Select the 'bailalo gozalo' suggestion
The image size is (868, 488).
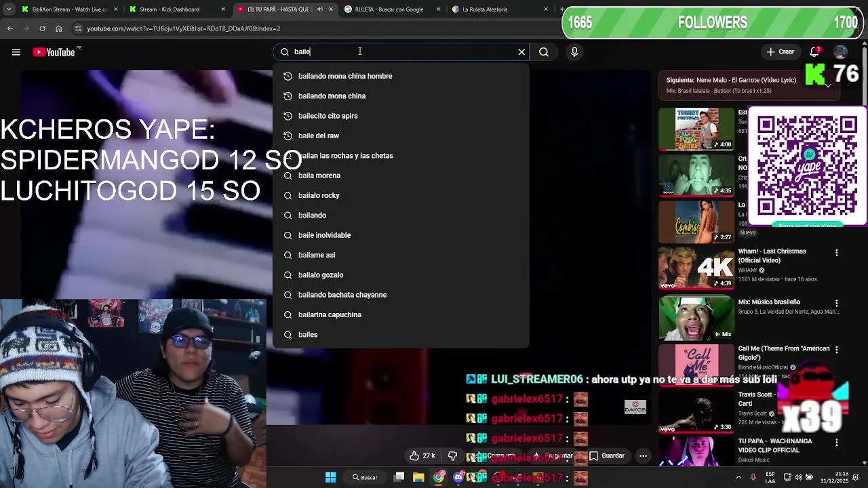point(401,275)
